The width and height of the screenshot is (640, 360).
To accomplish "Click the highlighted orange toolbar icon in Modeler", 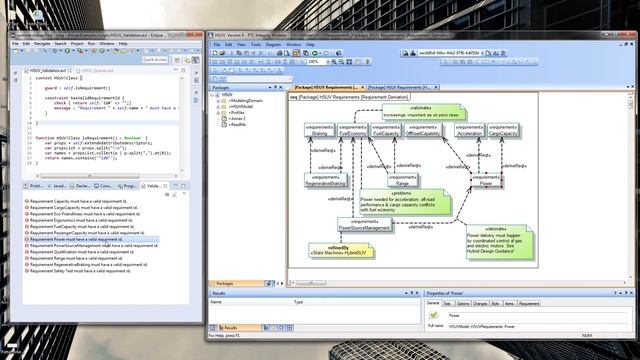I will click(x=296, y=53).
